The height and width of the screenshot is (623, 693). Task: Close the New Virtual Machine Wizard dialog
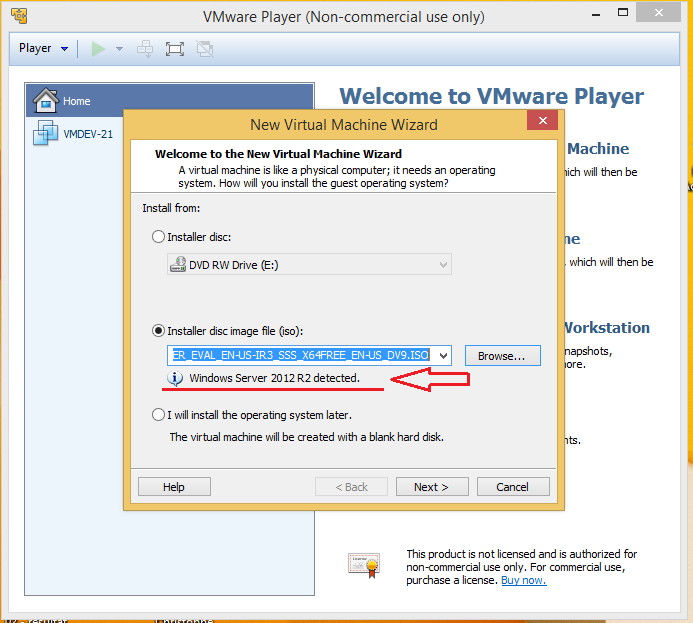coord(542,120)
